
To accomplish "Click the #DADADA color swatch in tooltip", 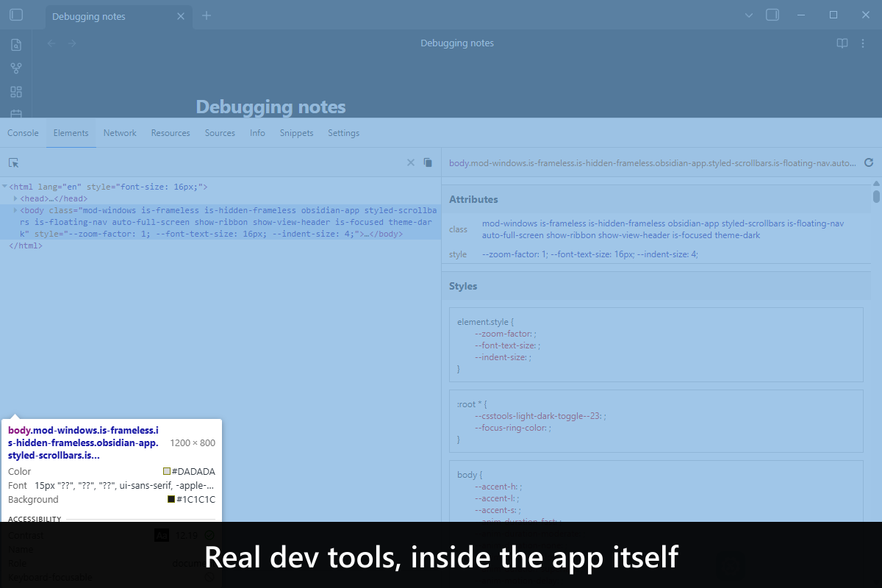I will point(167,471).
